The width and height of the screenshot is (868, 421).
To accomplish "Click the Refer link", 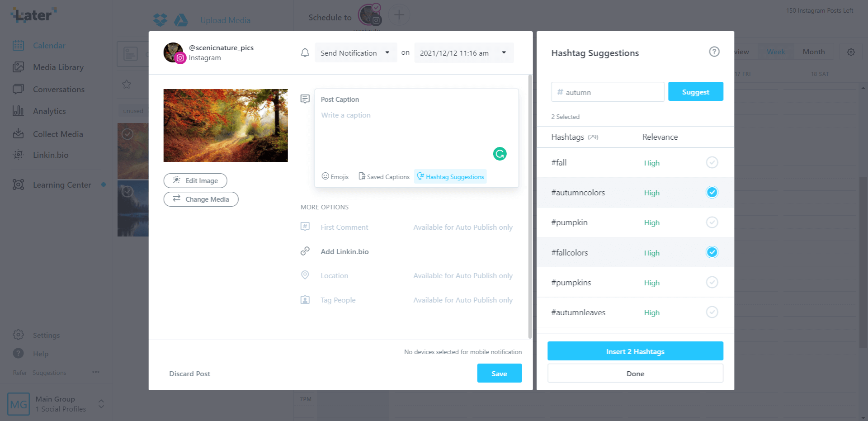I will click(x=20, y=373).
